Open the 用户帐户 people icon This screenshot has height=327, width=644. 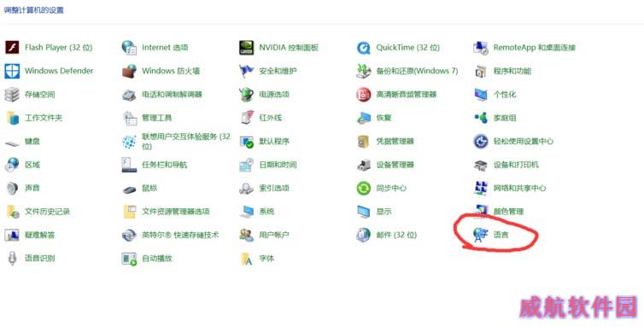point(247,235)
